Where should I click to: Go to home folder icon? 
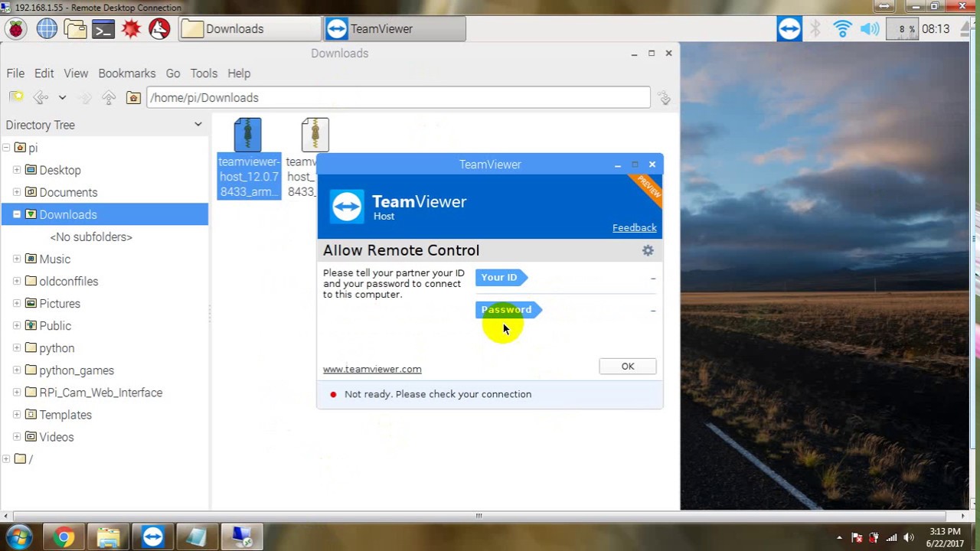[x=133, y=97]
